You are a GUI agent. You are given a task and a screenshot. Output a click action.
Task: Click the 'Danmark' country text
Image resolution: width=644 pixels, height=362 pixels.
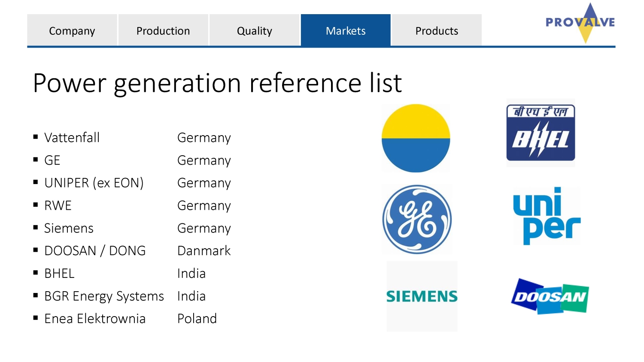tap(204, 251)
